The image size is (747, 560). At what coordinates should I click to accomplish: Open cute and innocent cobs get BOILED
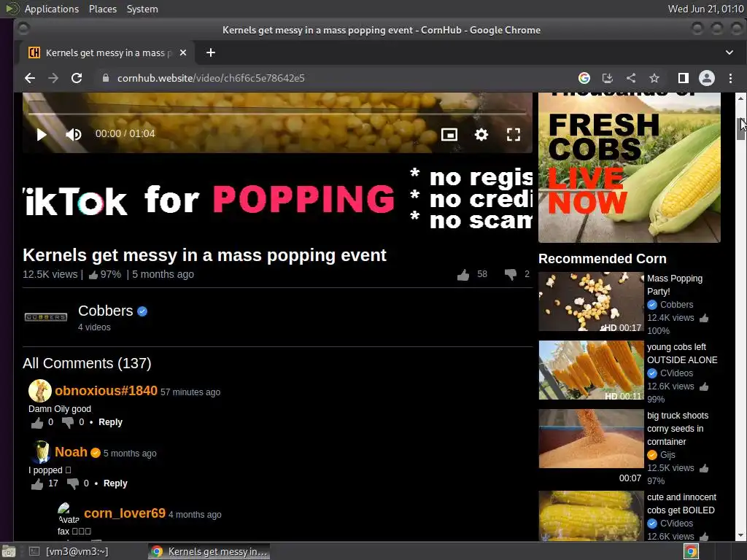681,503
